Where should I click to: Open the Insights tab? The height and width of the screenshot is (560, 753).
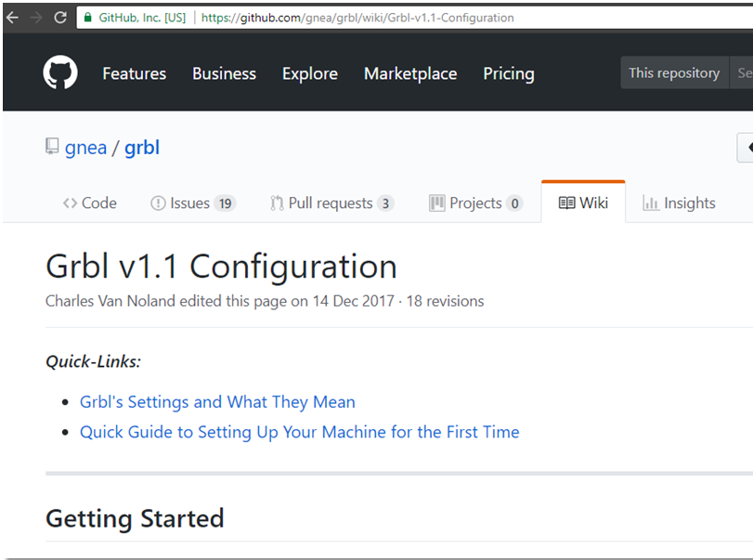tap(679, 203)
